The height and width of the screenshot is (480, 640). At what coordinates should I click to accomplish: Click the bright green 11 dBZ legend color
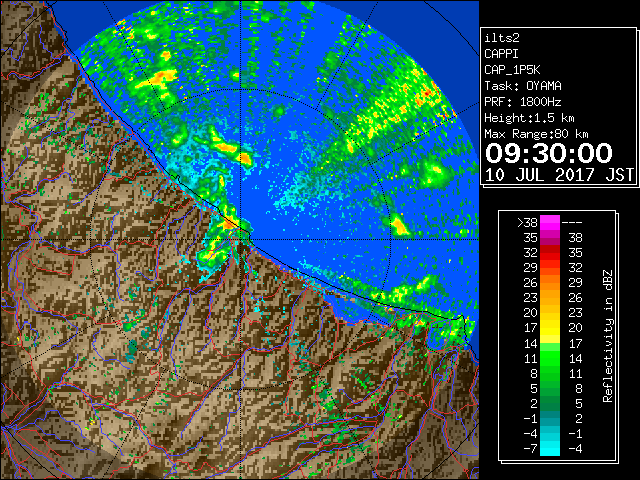(550, 358)
